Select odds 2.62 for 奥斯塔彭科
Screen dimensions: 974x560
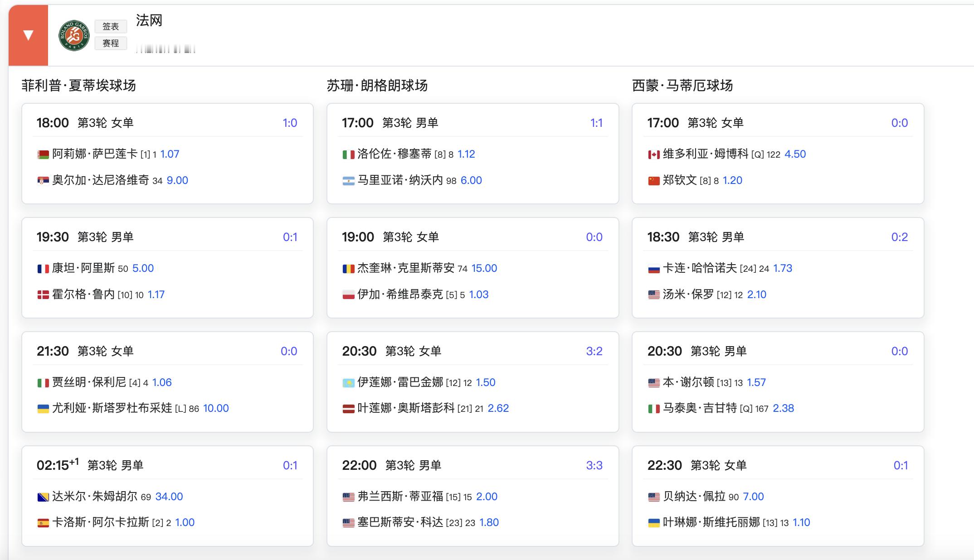click(x=498, y=408)
